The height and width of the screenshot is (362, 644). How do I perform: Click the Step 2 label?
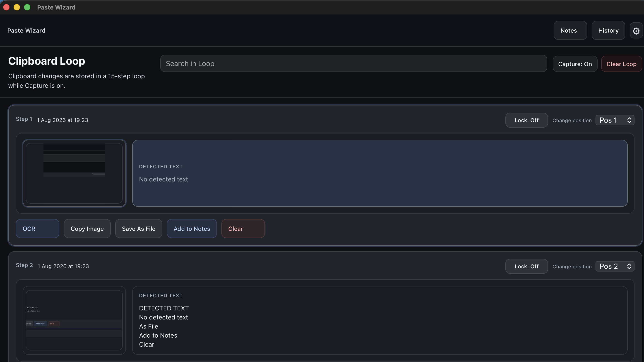click(x=24, y=265)
